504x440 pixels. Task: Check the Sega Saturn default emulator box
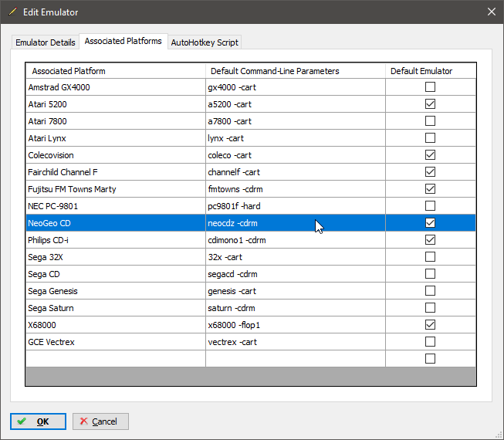pos(430,308)
